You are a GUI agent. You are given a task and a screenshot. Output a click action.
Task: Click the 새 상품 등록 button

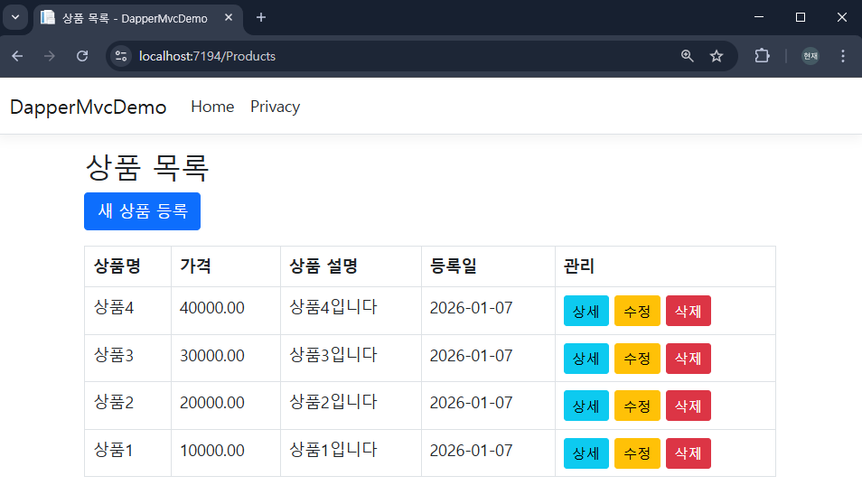pyautogui.click(x=142, y=211)
